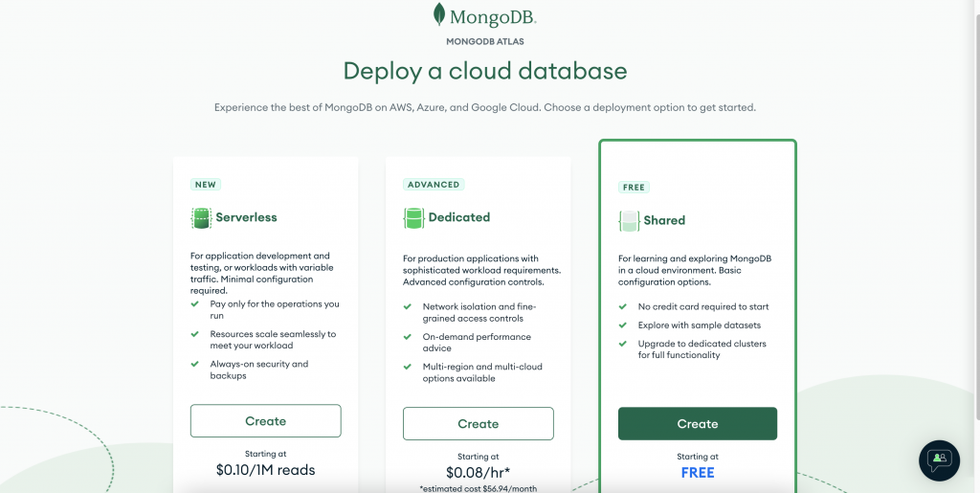Screen dimensions: 980x493
Task: Click 'Resources scale seamlessly' feature text
Action: (273, 340)
